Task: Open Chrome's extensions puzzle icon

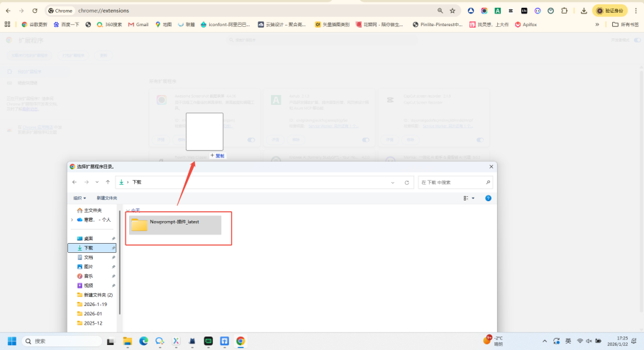Action: (564, 11)
